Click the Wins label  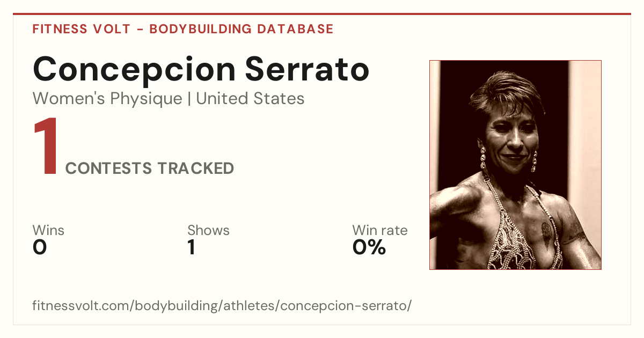(48, 230)
